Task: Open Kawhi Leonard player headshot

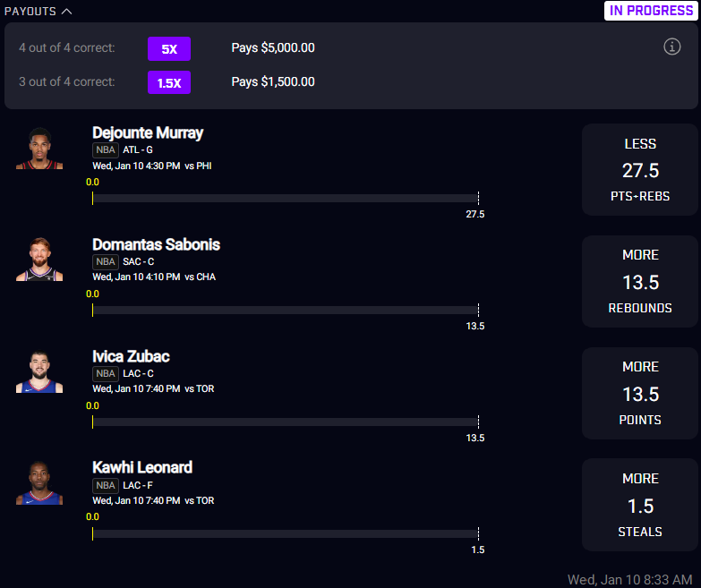Action: click(39, 483)
